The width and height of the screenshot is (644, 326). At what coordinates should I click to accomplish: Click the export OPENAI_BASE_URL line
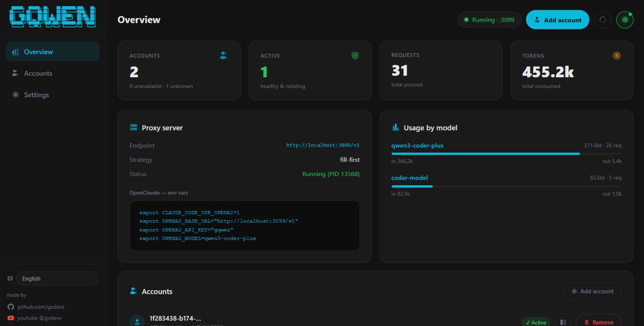pos(219,221)
